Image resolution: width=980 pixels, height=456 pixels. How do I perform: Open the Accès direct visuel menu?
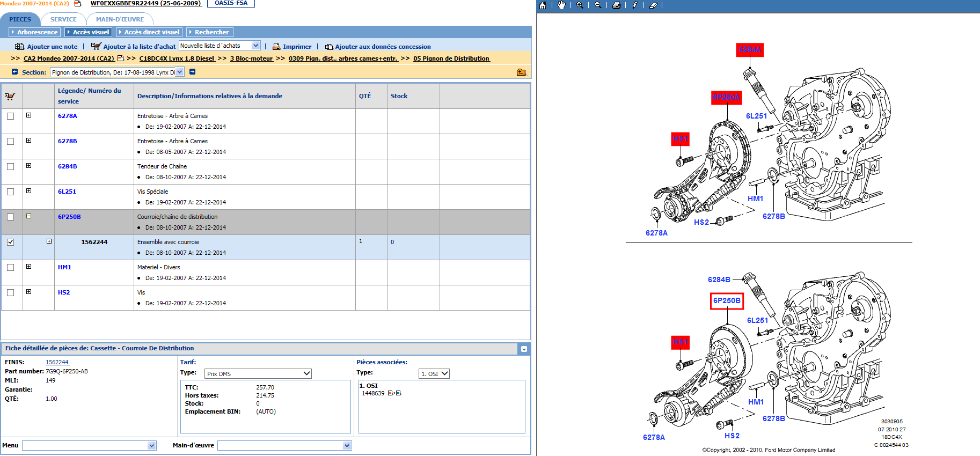click(149, 32)
